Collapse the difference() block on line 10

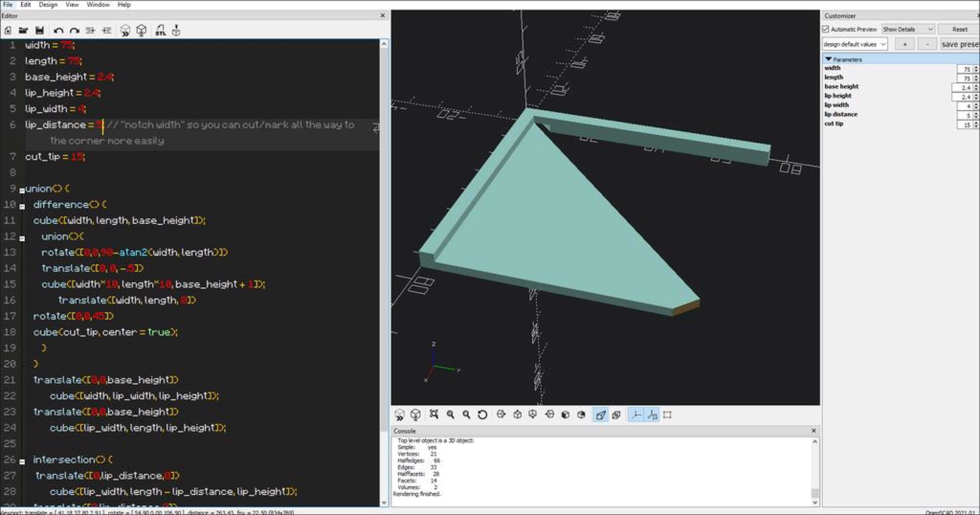coord(22,206)
